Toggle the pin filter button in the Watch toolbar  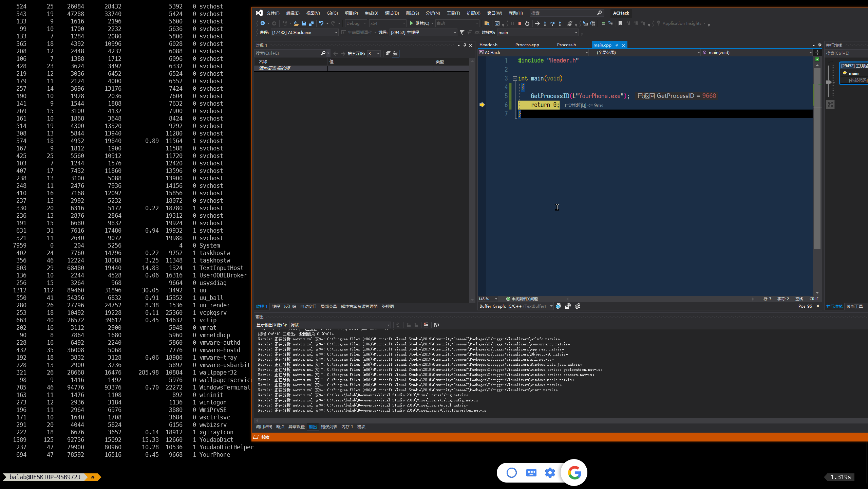pos(388,53)
